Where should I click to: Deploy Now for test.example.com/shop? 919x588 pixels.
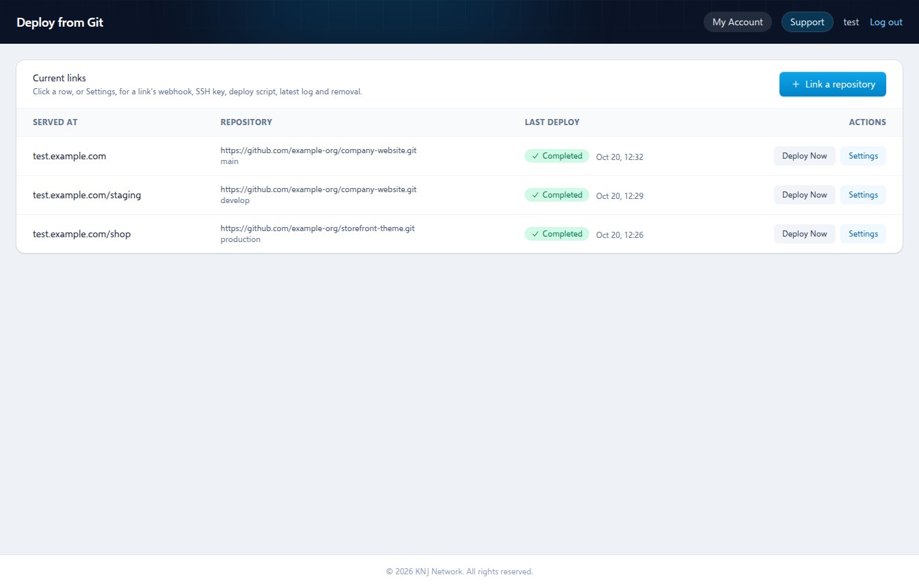click(805, 234)
